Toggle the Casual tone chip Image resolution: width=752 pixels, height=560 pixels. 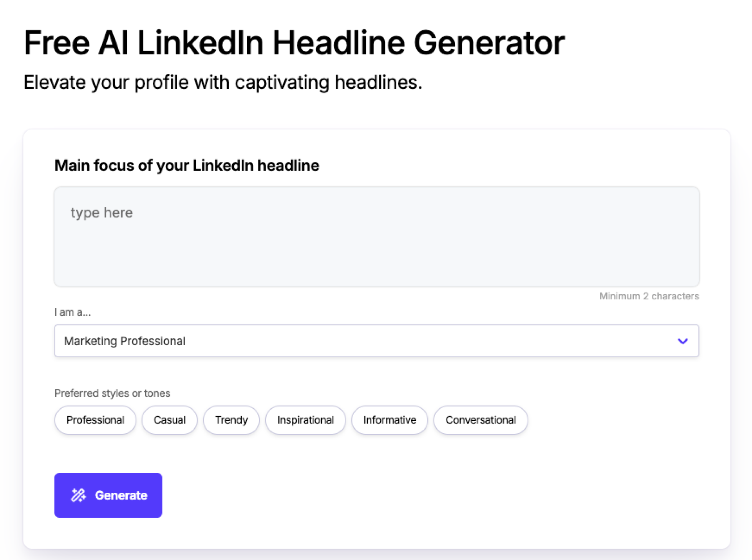[169, 420]
